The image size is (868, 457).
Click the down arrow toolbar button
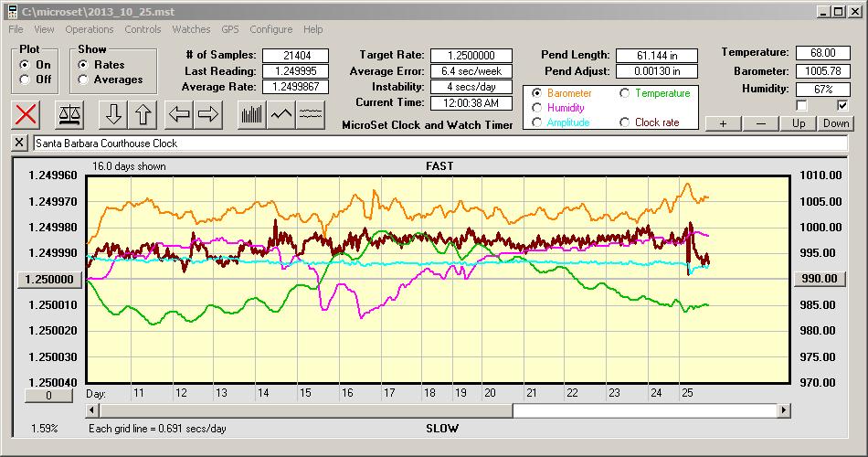coord(113,114)
